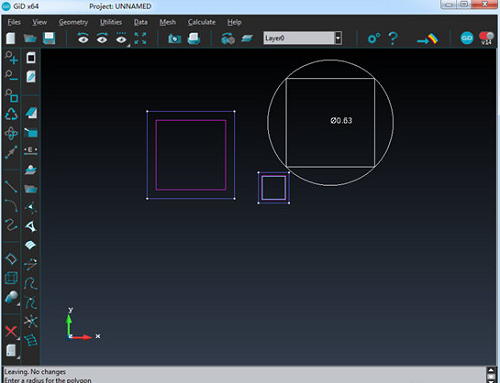Select the zoom window magnifier-with-square tool
The width and height of the screenshot is (500, 383).
(x=11, y=95)
